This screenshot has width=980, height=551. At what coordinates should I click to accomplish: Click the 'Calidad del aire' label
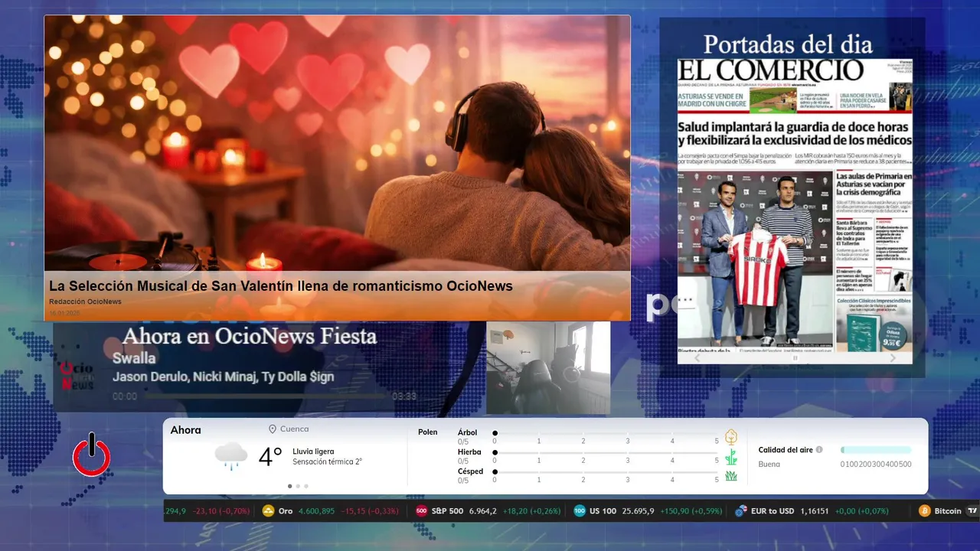tap(786, 450)
